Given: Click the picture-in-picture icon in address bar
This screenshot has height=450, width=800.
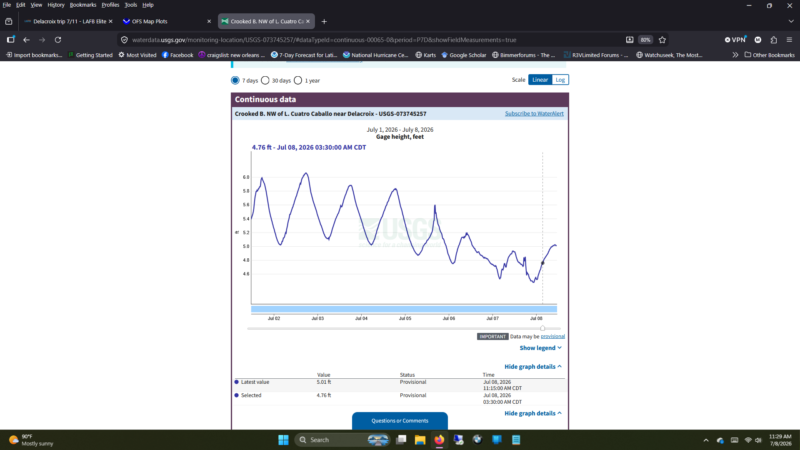Looking at the screenshot, I should pyautogui.click(x=630, y=40).
